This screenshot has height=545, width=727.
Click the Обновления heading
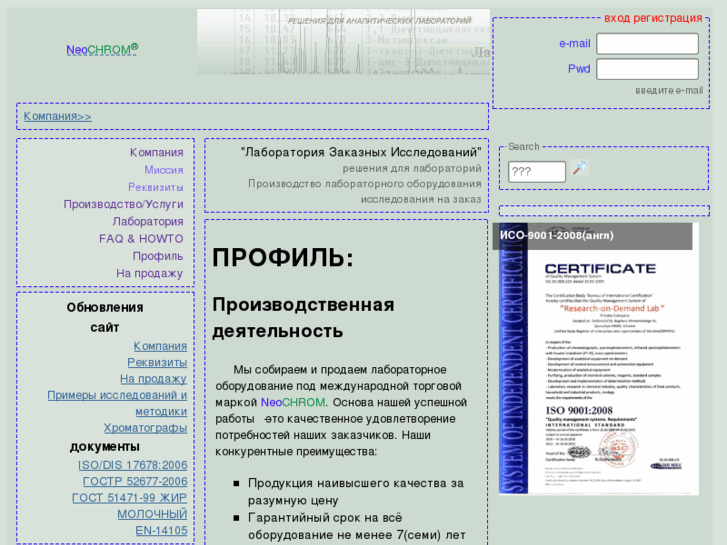coord(105,308)
